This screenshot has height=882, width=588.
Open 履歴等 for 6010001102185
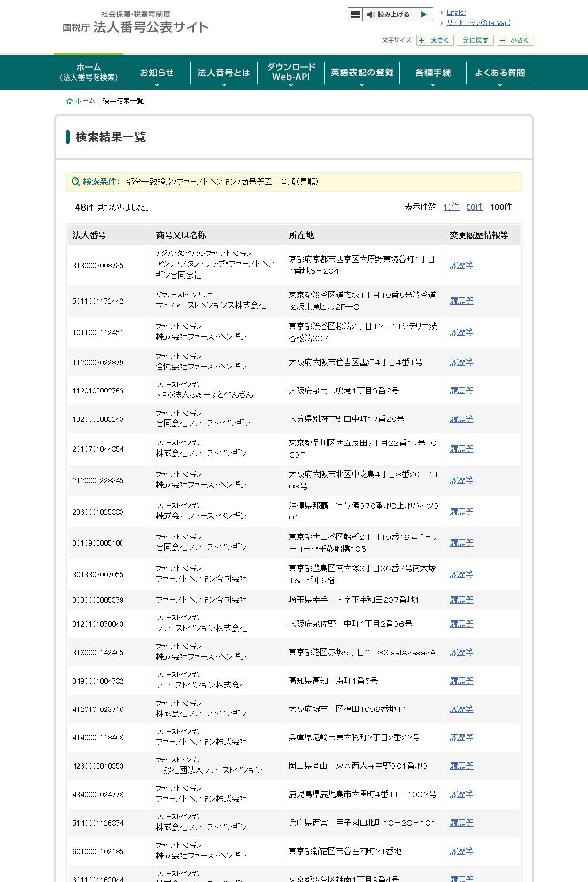[x=462, y=851]
